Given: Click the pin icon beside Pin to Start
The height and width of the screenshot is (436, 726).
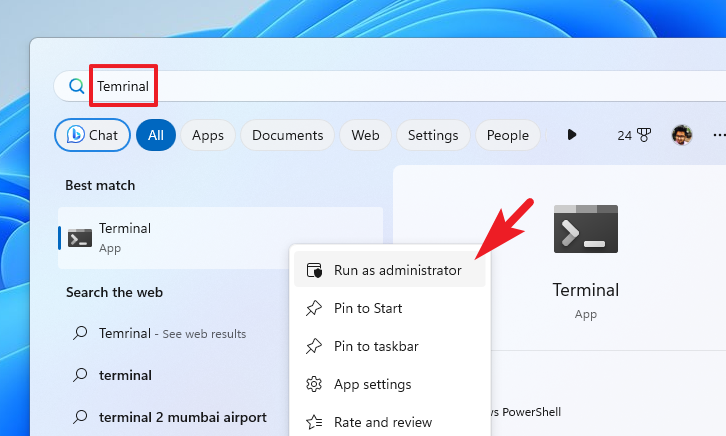Looking at the screenshot, I should click(x=313, y=308).
